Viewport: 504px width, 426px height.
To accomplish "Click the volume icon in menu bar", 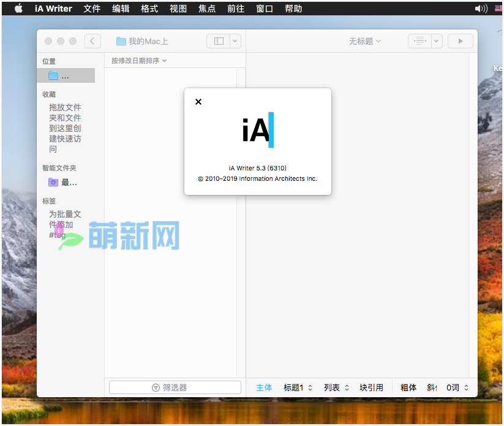I will 481,9.
